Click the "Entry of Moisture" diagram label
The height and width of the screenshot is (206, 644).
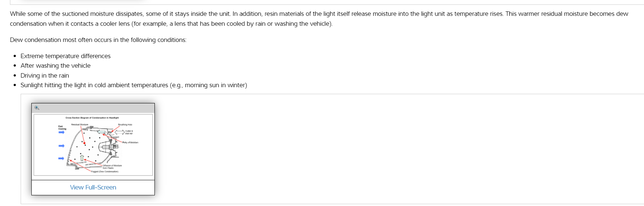tap(130, 142)
